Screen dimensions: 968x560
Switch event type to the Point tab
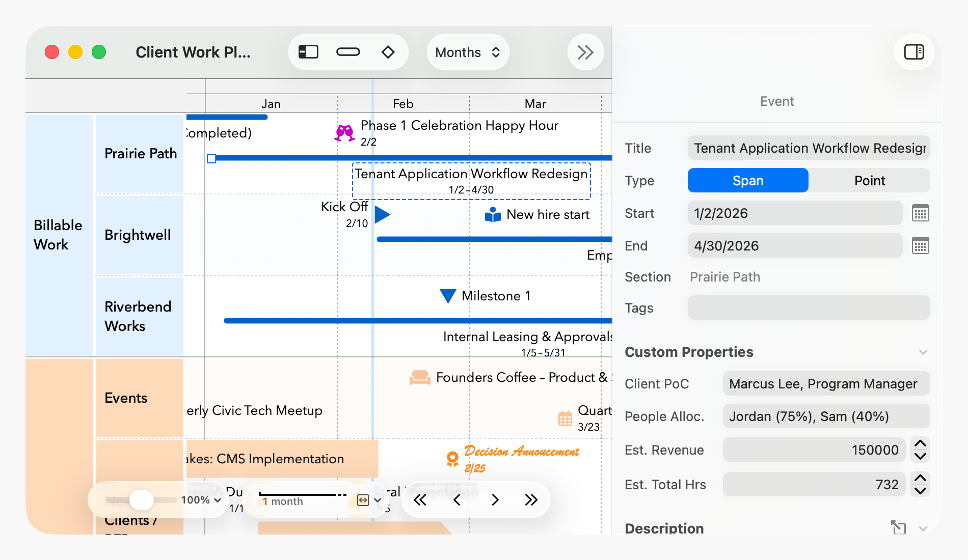click(x=869, y=180)
